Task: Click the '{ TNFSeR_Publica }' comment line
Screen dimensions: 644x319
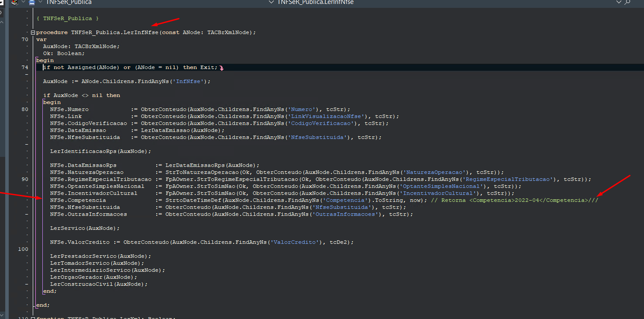Action: pos(68,18)
